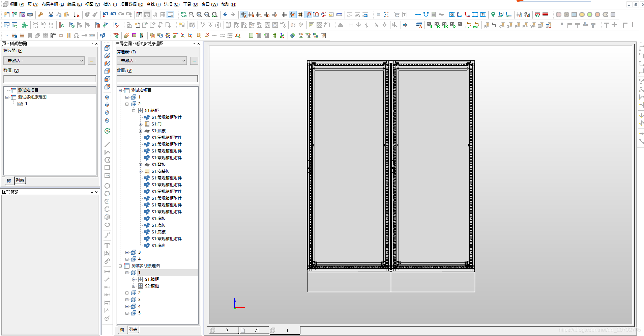This screenshot has height=336, width=644.
Task: Click the wrench settings icon in toolbar
Action: pyautogui.click(x=40, y=15)
